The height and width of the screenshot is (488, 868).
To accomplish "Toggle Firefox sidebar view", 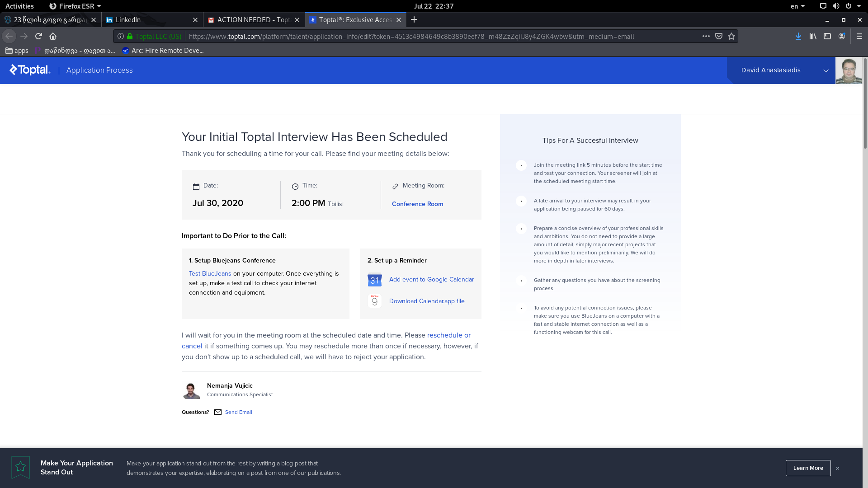I will [827, 36].
